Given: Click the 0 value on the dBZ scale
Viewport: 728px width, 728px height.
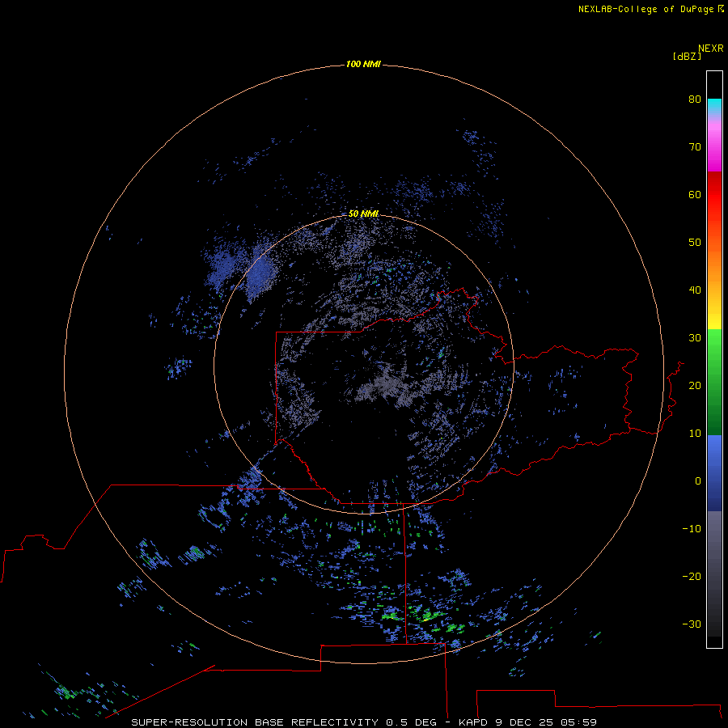Looking at the screenshot, I should pyautogui.click(x=698, y=481).
